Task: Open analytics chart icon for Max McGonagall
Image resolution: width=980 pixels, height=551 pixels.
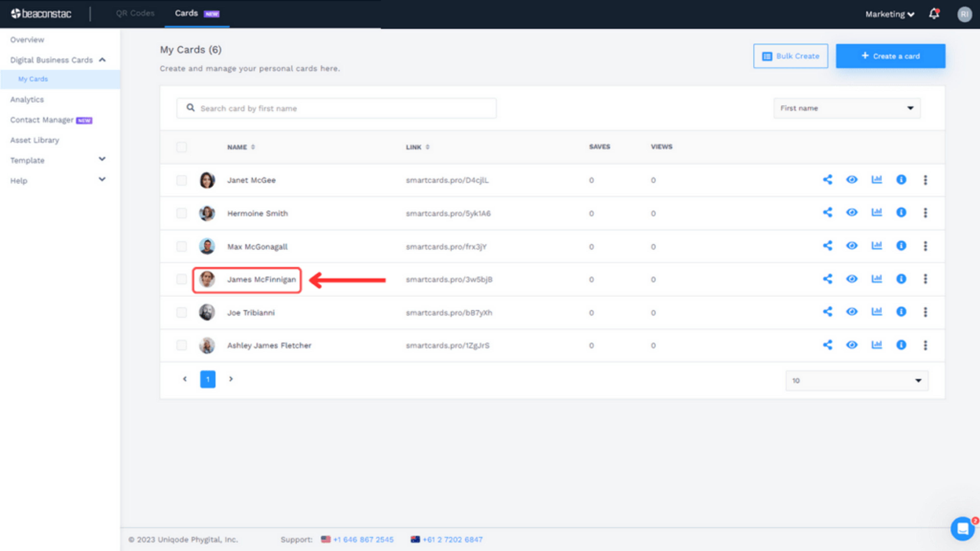Action: tap(877, 246)
